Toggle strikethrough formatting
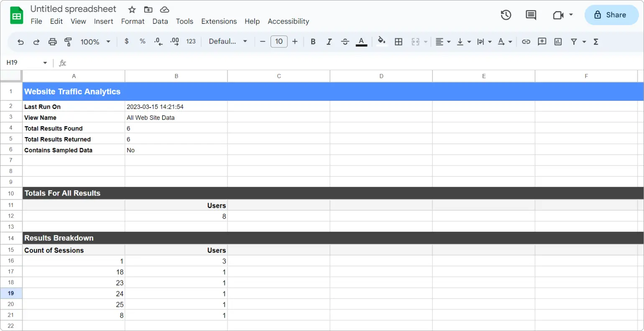Image resolution: width=644 pixels, height=331 pixels. 345,41
